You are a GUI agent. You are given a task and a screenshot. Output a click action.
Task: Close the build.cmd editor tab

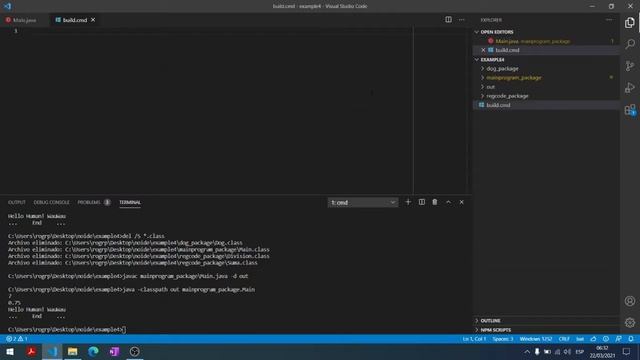[93, 20]
